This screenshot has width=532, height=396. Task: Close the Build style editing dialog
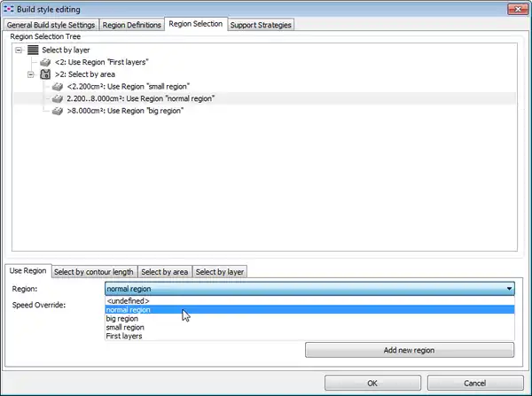coord(511,9)
